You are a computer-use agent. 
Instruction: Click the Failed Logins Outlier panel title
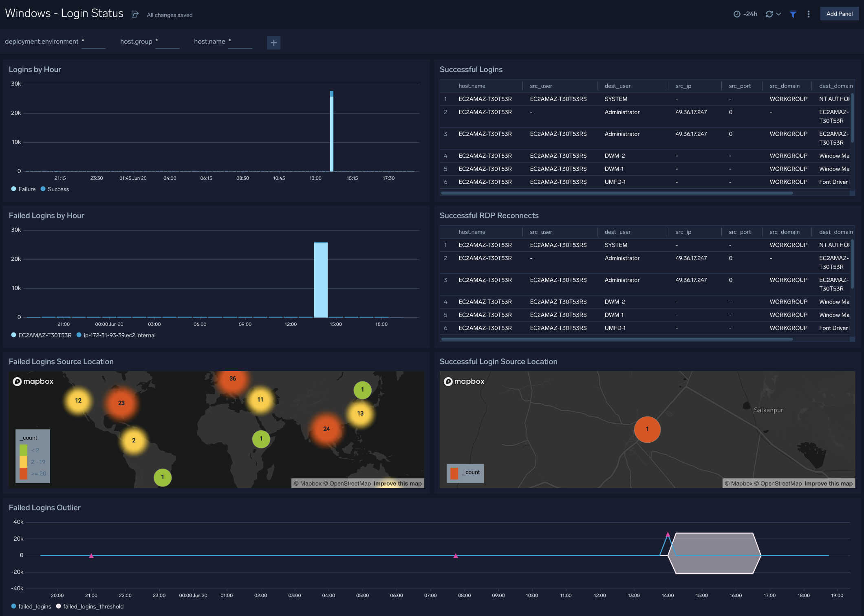tap(44, 508)
